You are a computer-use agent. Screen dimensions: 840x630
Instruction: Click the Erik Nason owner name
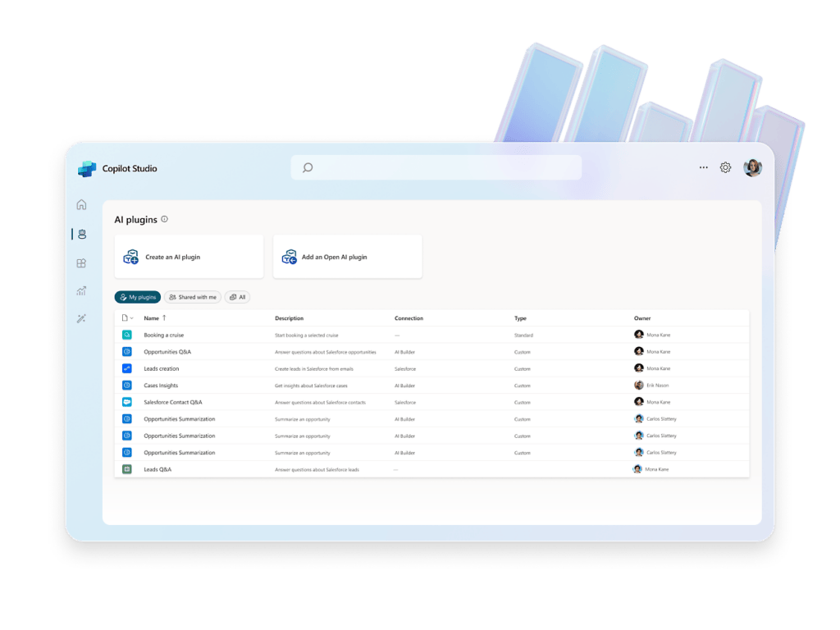coord(657,386)
